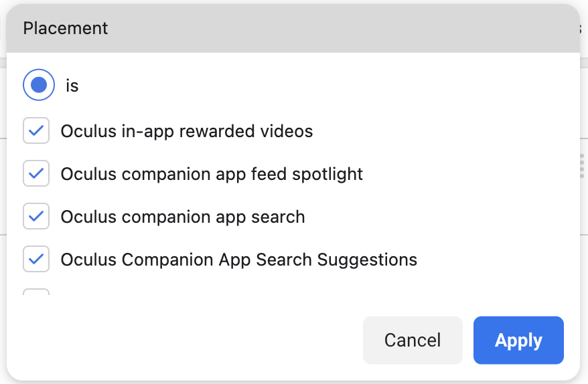Click the blue checkmark icon beside feed spotlight
Viewport: 588px width, 384px height.
[36, 173]
